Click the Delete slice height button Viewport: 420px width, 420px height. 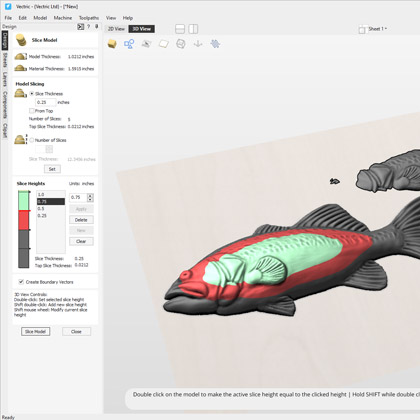[x=81, y=220]
